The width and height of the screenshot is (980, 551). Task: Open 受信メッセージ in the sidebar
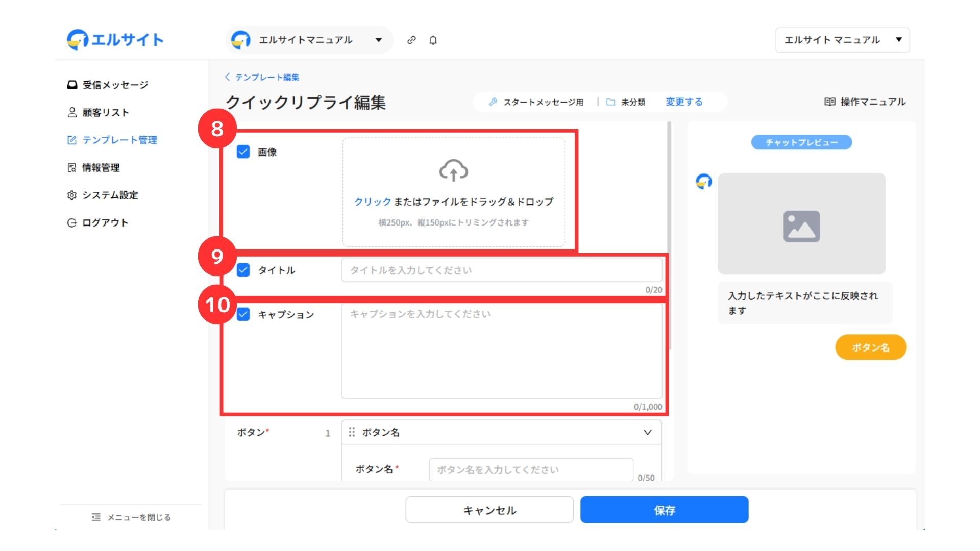tap(115, 85)
